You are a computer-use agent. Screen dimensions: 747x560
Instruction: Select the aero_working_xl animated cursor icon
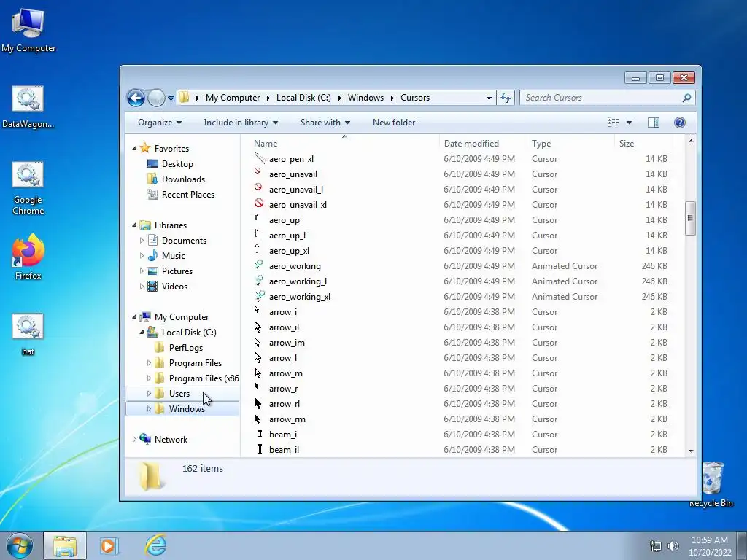tap(260, 296)
